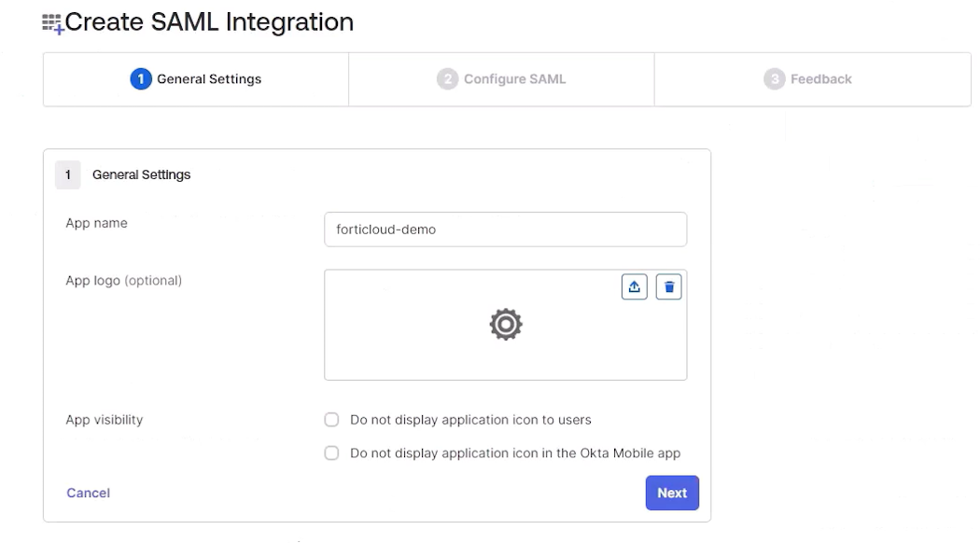Click the "App name" label
980x543 pixels.
[96, 223]
